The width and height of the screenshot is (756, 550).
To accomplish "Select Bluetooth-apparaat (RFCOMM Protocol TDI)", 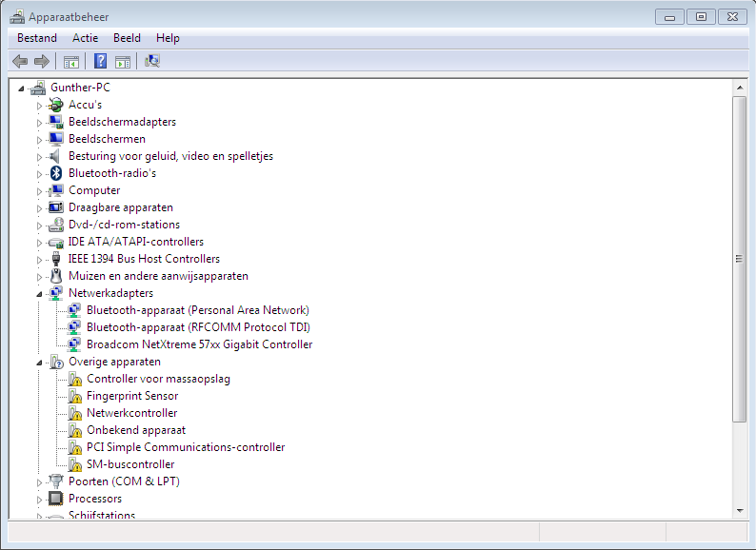I will click(198, 327).
